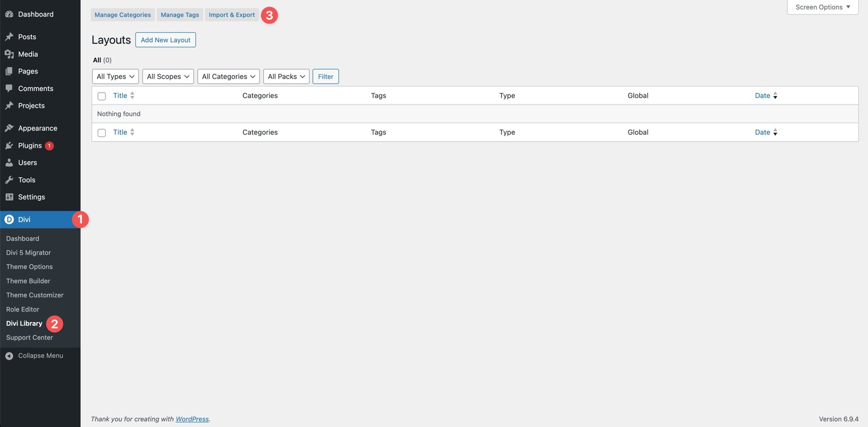Sort by bottom Title column link

coord(120,132)
